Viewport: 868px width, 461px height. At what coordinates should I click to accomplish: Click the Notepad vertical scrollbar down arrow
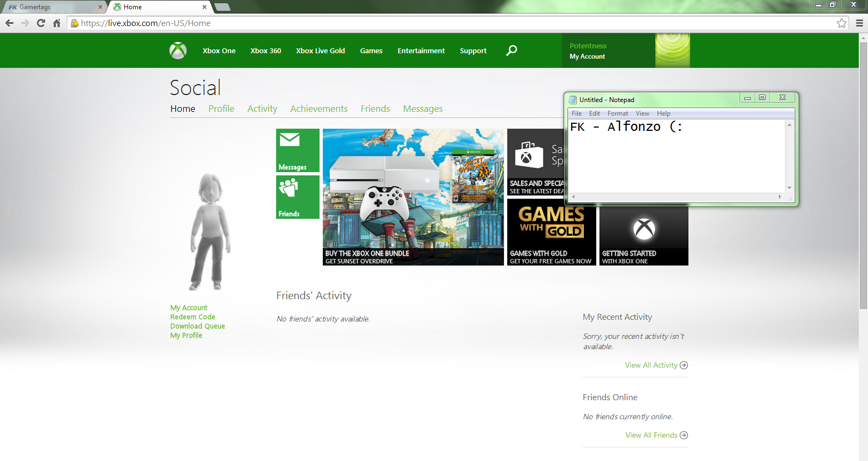pos(789,188)
